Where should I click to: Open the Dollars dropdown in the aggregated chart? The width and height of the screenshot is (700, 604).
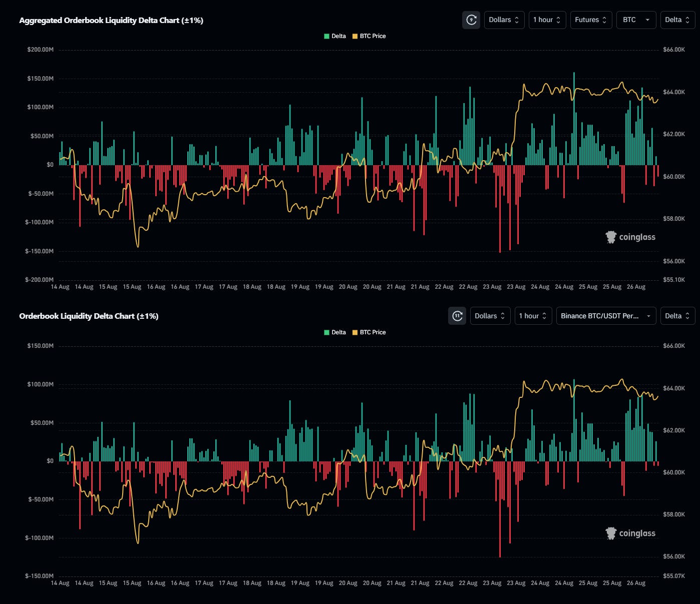pyautogui.click(x=504, y=20)
